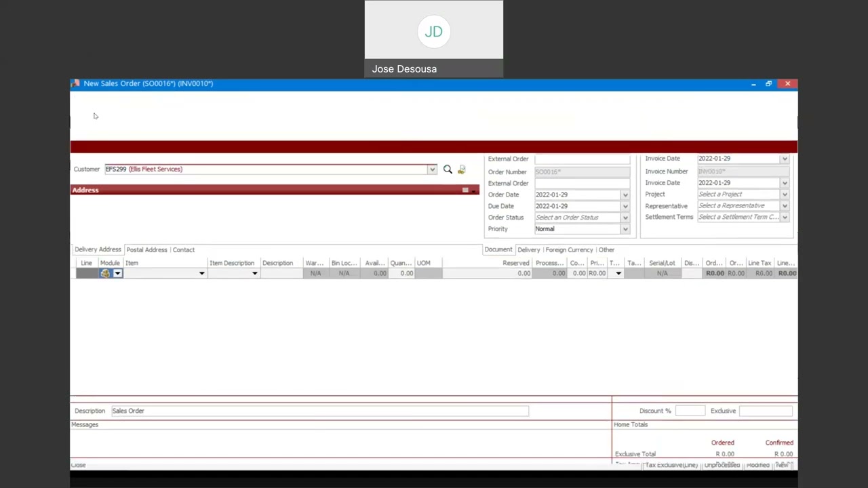Close the New Sales Order window
The width and height of the screenshot is (868, 488).
[x=787, y=84]
